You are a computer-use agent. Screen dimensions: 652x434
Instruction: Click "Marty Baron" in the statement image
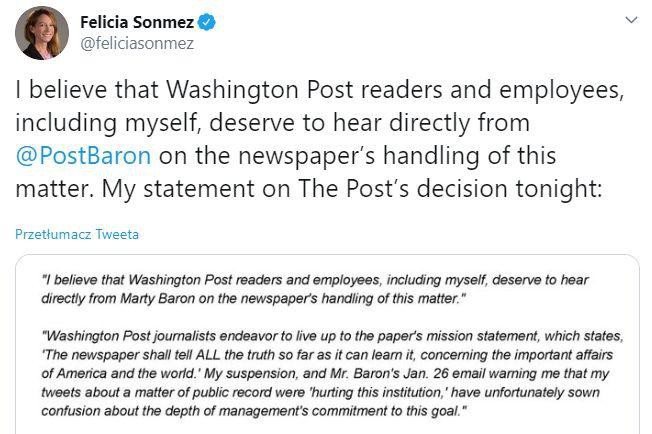(x=162, y=299)
